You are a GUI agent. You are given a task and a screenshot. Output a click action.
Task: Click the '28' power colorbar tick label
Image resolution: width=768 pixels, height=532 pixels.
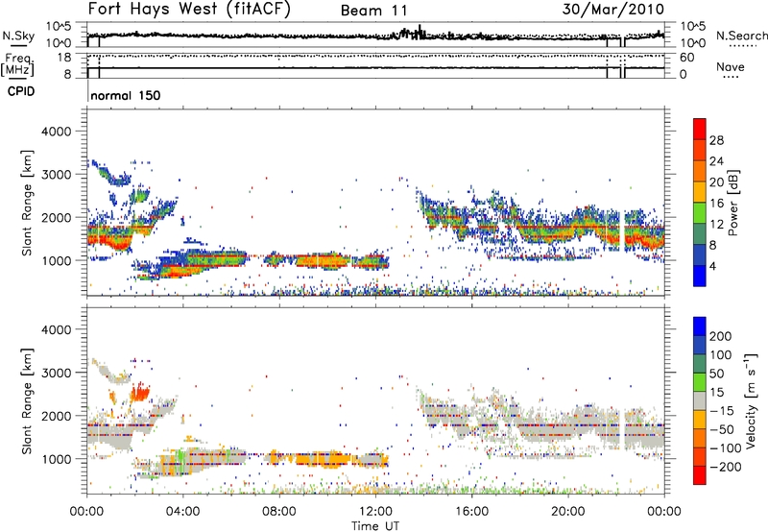[716, 140]
